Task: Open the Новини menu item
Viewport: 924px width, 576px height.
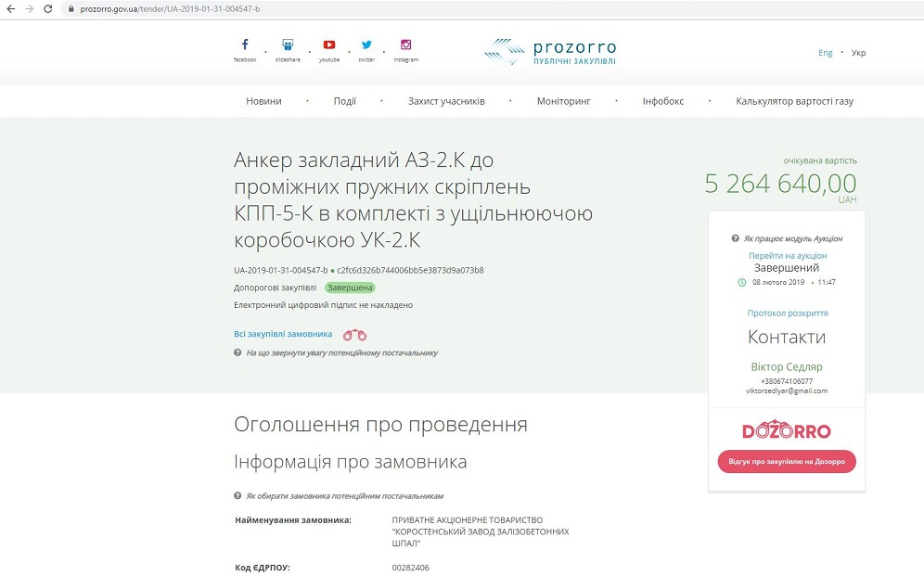Action: tap(263, 101)
